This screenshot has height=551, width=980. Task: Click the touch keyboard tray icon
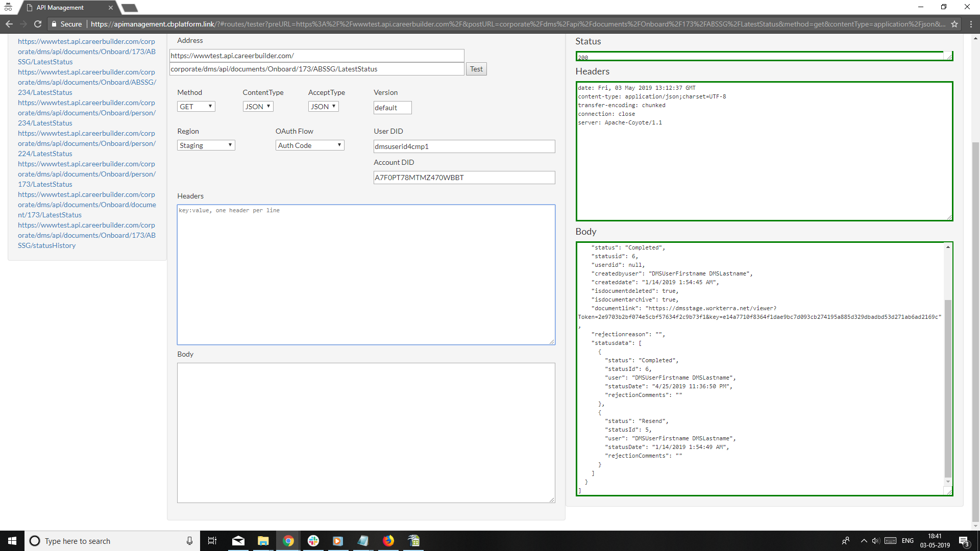pos(890,541)
